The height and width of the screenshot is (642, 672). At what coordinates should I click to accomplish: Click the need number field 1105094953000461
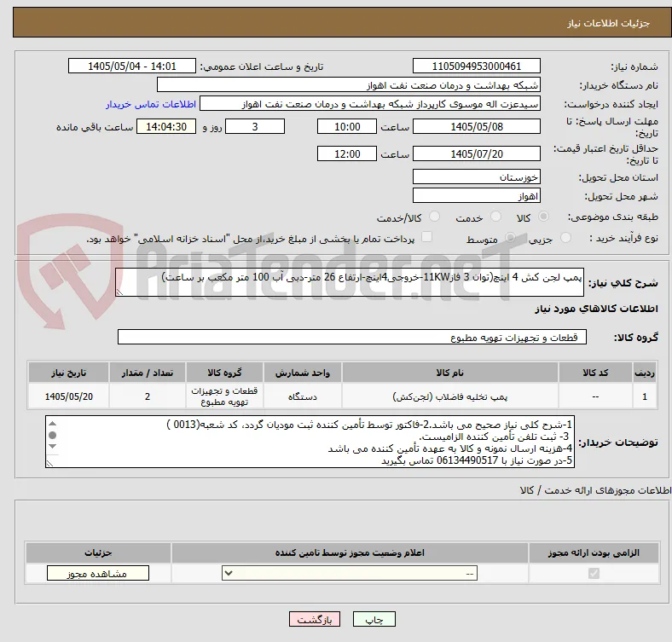(x=476, y=67)
